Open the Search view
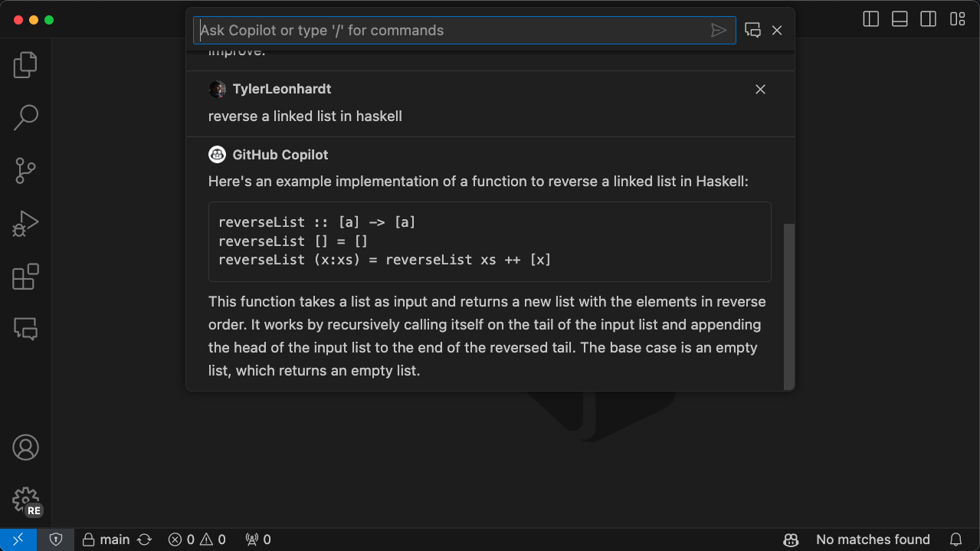The image size is (980, 551). [x=25, y=117]
